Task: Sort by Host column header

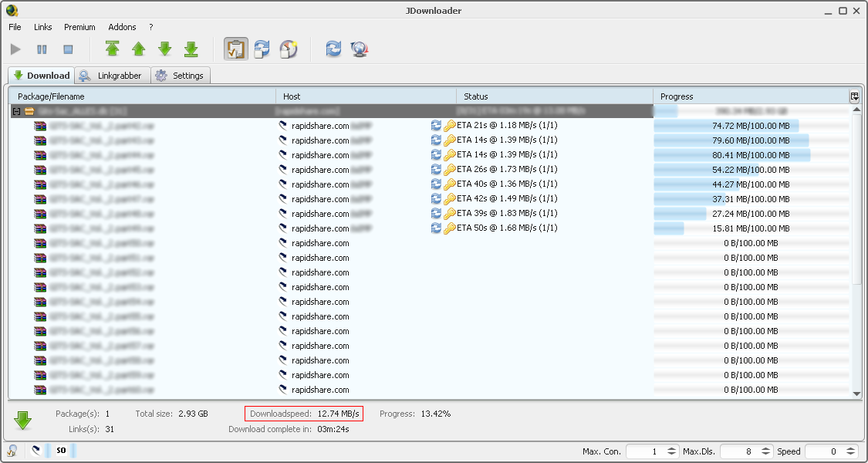Action: coord(366,96)
